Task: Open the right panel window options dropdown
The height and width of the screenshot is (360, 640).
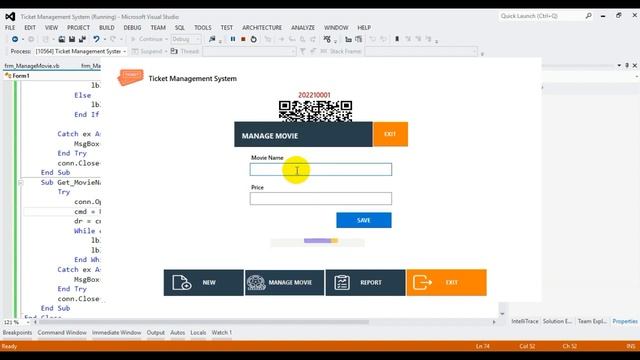Action: coord(619,65)
